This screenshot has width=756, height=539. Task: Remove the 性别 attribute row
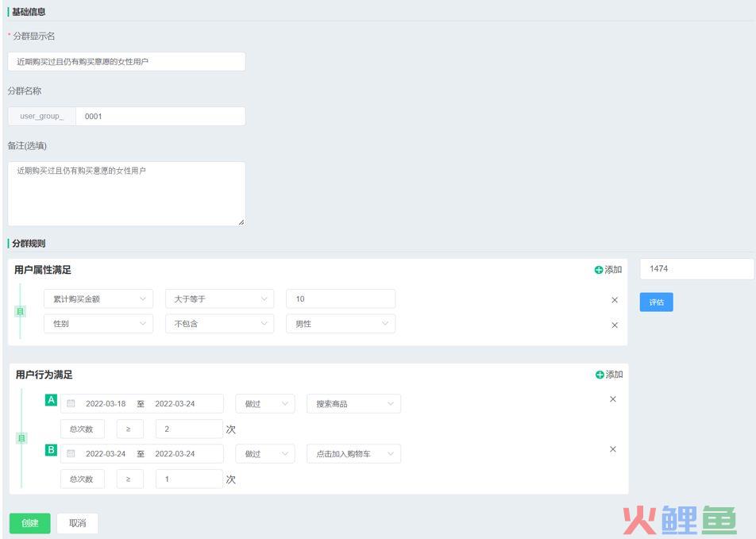[x=615, y=325]
